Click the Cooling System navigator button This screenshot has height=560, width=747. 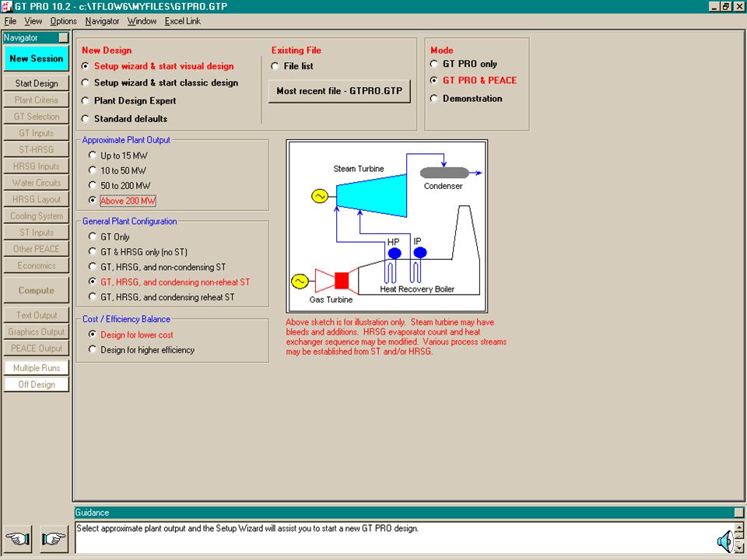(x=37, y=216)
